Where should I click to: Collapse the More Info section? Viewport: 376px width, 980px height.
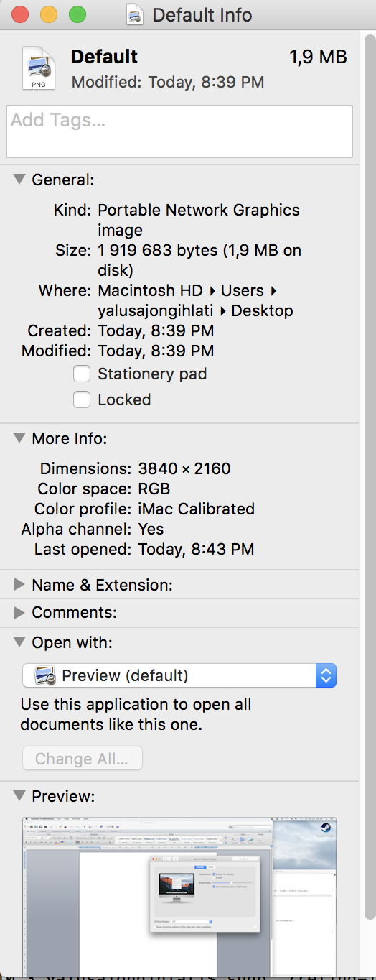point(19,438)
